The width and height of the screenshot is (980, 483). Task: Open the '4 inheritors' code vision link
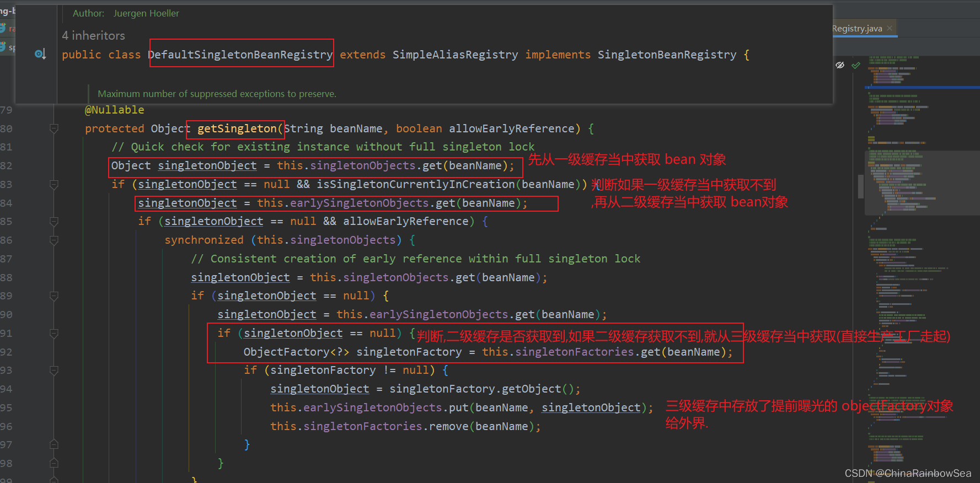point(93,35)
